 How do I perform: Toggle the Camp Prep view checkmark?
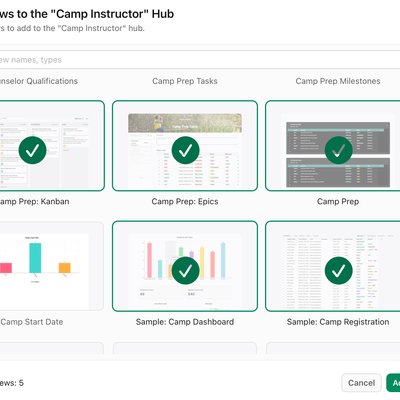tap(338, 150)
